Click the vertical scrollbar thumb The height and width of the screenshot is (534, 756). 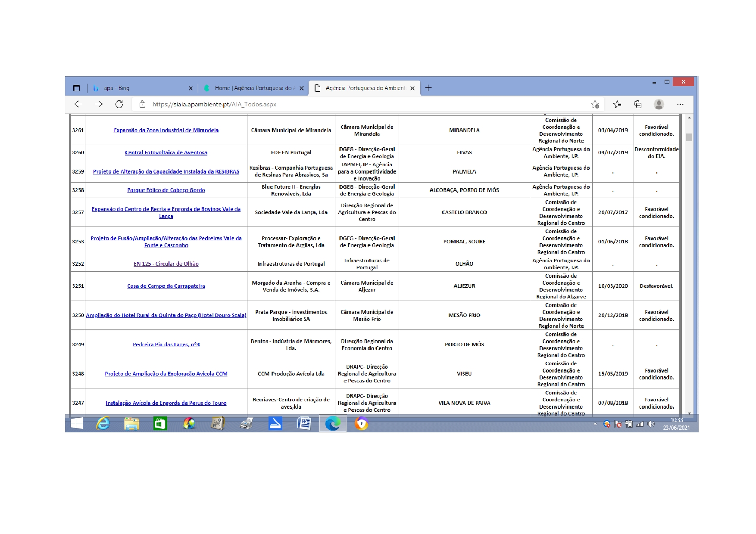689,137
